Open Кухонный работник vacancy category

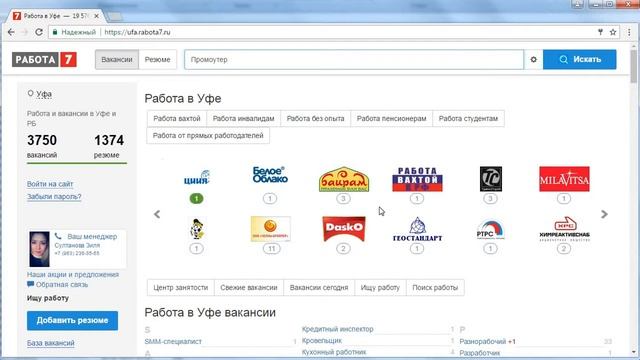(x=334, y=352)
